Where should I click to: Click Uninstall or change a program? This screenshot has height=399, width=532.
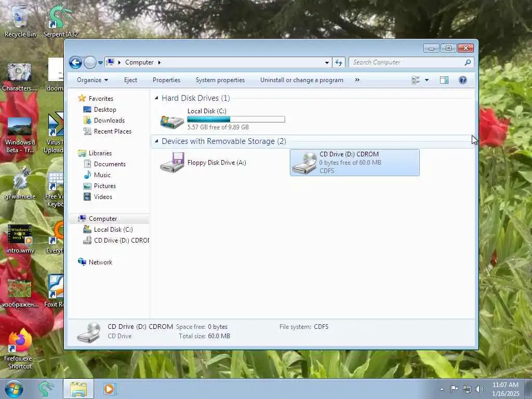tap(302, 80)
